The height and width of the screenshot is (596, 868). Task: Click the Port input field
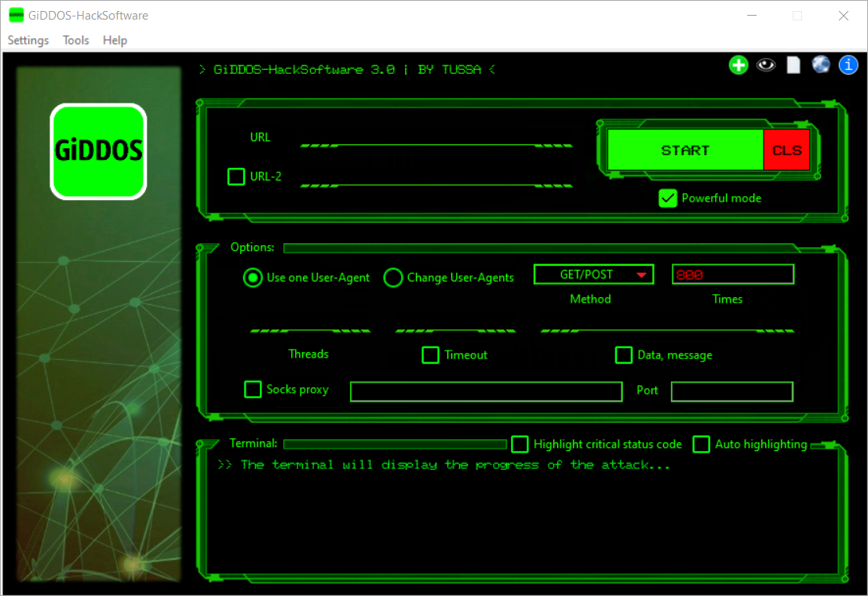click(x=731, y=391)
